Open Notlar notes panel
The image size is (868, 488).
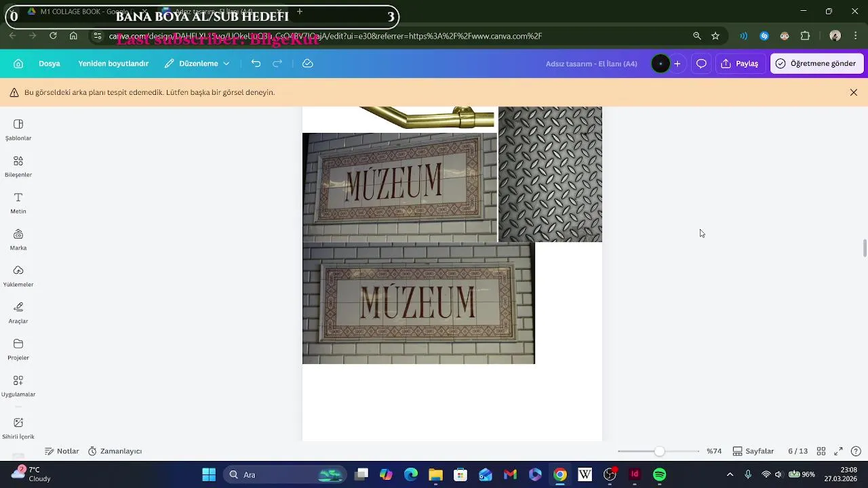pos(62,451)
